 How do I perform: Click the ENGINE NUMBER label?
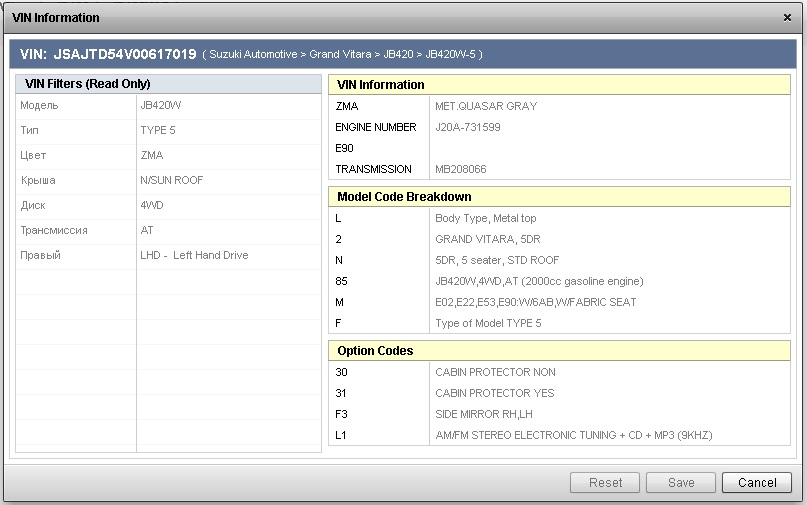pyautogui.click(x=376, y=127)
